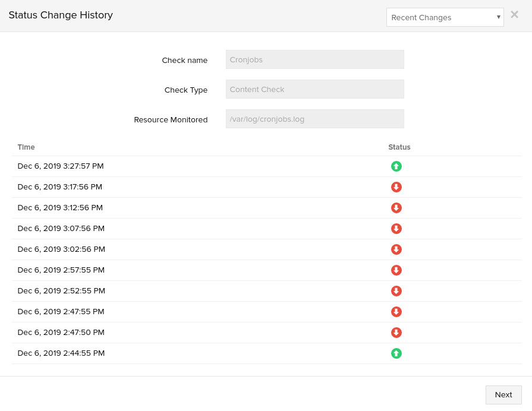Click the red down arrow beside 3:07:56 PM

396,229
